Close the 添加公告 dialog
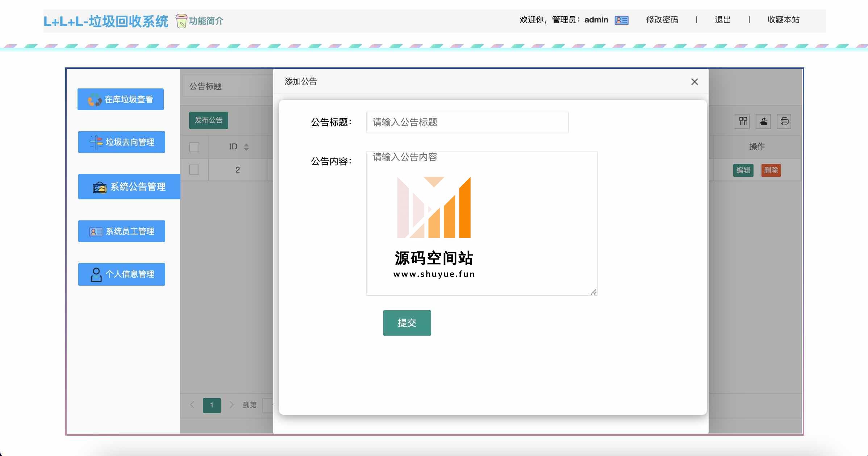 click(694, 82)
